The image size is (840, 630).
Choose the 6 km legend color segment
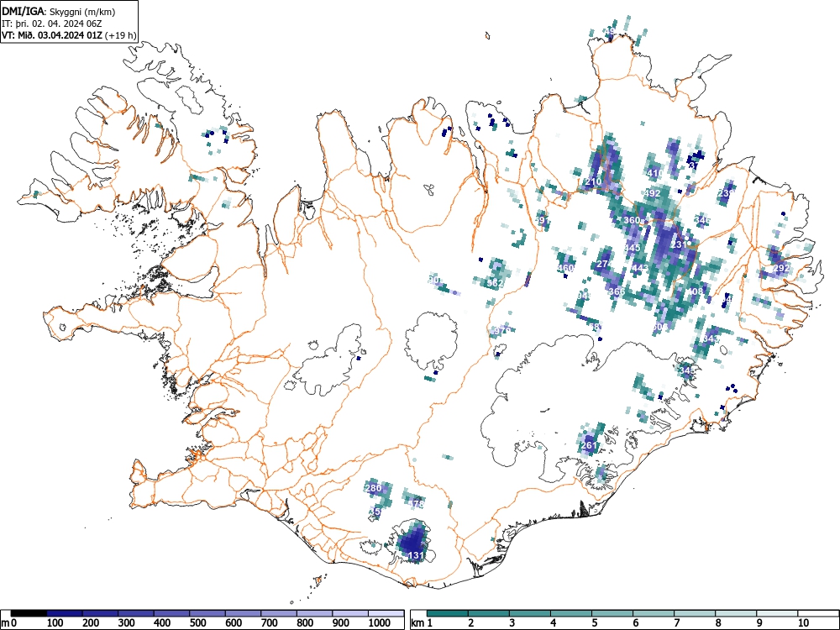point(654,613)
